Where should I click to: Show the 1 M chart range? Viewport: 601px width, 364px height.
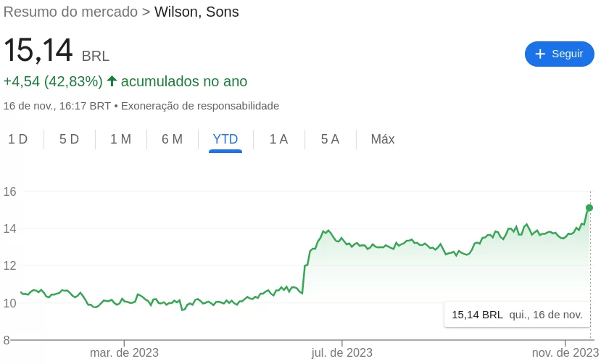[121, 139]
